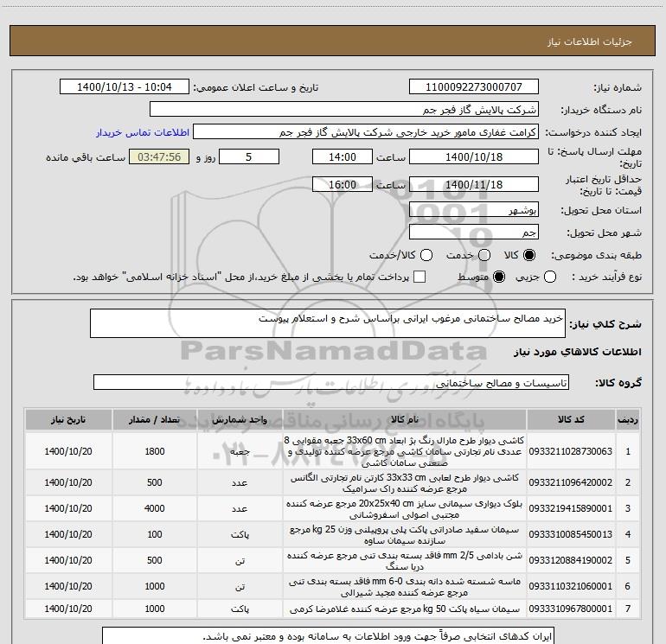Screen dimensions: 666x644
Task: Click the quantity 100 in row 4
Action: [x=155, y=534]
